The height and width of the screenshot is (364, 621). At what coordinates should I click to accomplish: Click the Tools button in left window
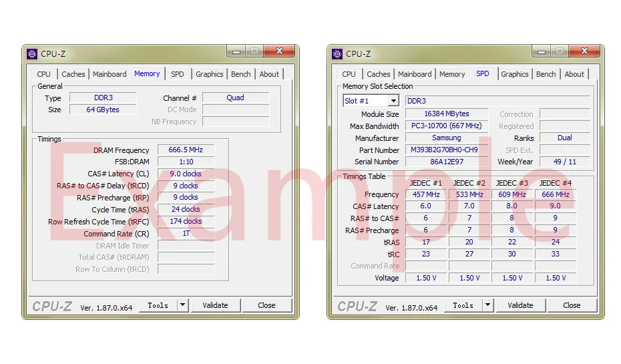[158, 305]
